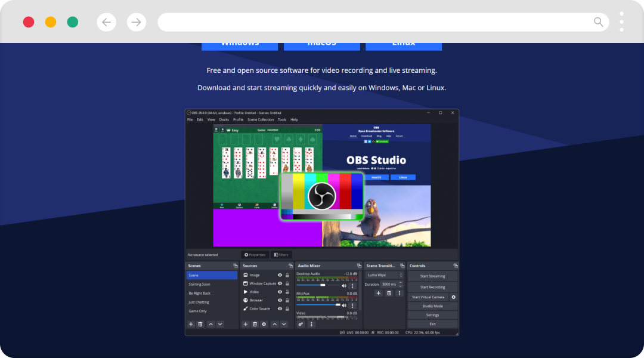644x358 pixels.
Task: Remove source using the Sources trash icon
Action: (255, 325)
